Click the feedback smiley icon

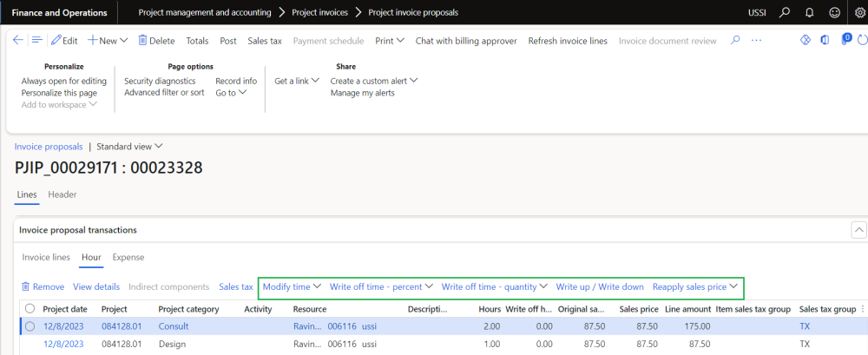tap(834, 13)
